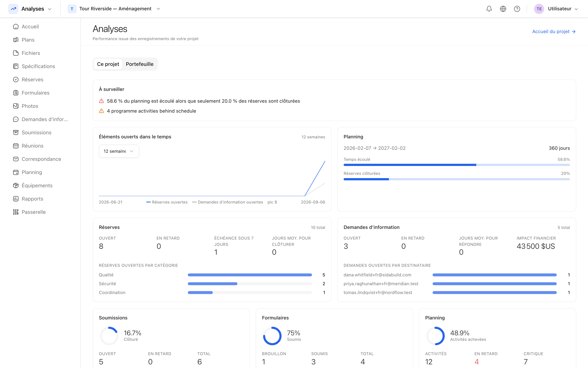Follow the Accueil du projet link
The width and height of the screenshot is (588, 368).
554,31
